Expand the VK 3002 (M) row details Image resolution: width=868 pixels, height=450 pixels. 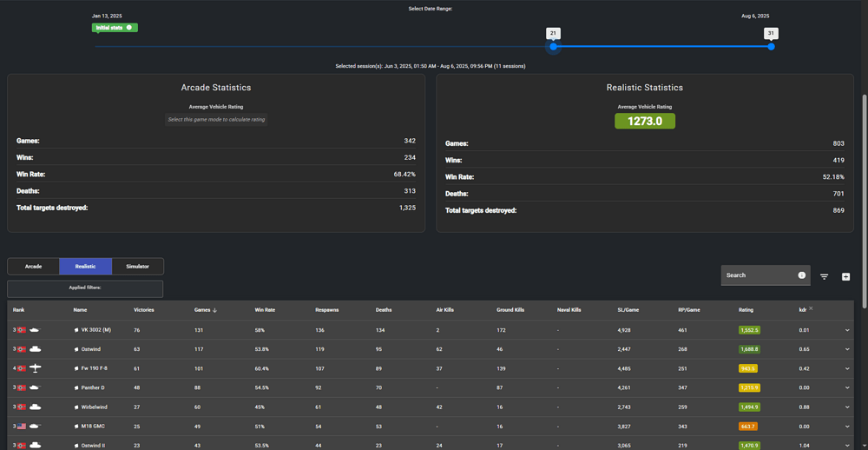(x=847, y=330)
